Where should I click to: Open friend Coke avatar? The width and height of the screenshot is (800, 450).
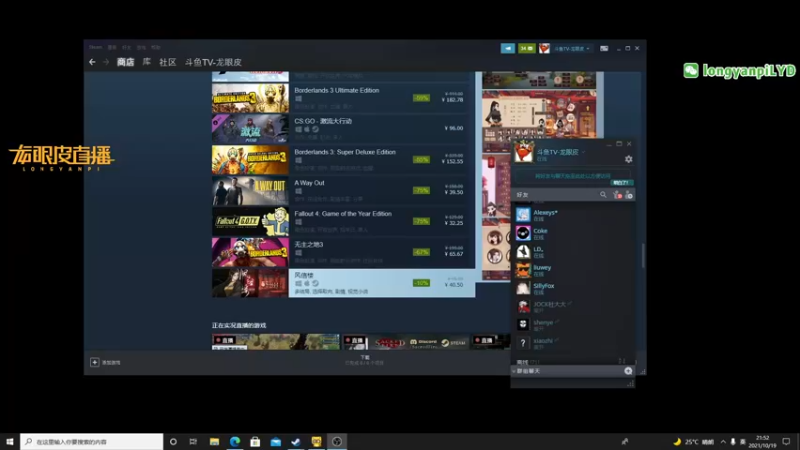click(x=523, y=233)
